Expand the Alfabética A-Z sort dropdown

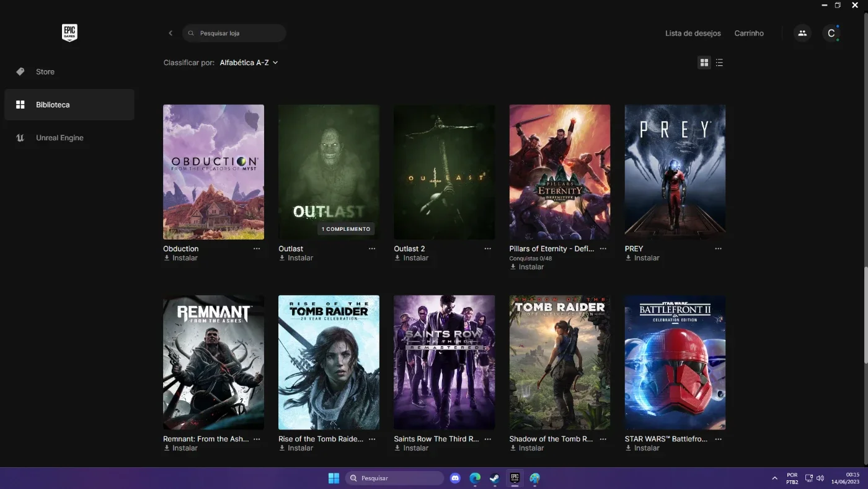[249, 63]
